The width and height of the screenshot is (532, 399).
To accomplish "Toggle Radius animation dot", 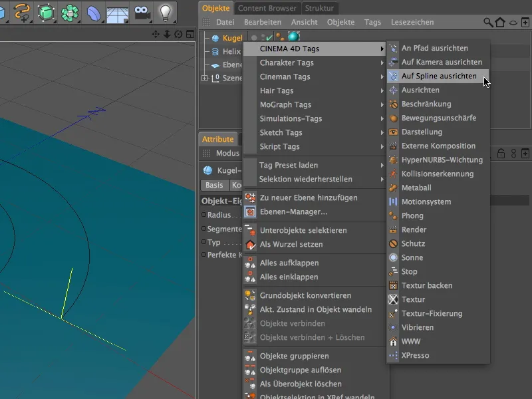I will (x=203, y=214).
